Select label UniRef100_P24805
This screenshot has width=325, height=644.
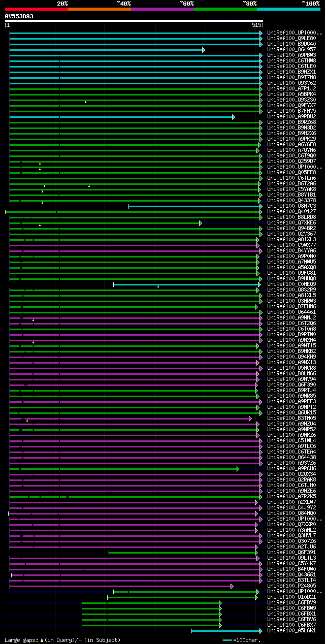291,586
